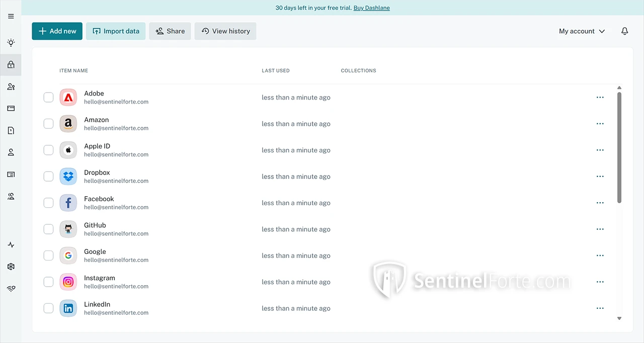Open the hamburger menu in the sidebar
644x343 pixels.
pyautogui.click(x=11, y=16)
